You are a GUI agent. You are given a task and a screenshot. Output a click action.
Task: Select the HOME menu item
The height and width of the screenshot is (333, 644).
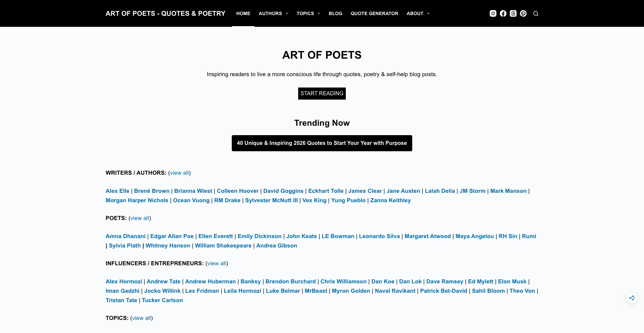point(243,13)
